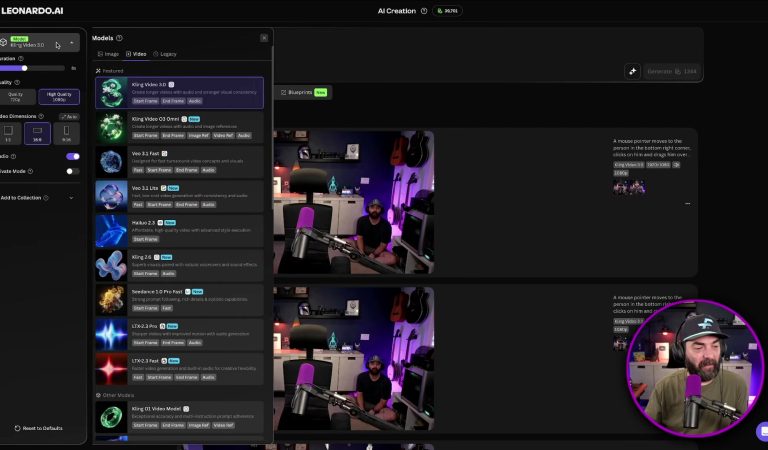Click the Models panel scrollbar

point(272,127)
